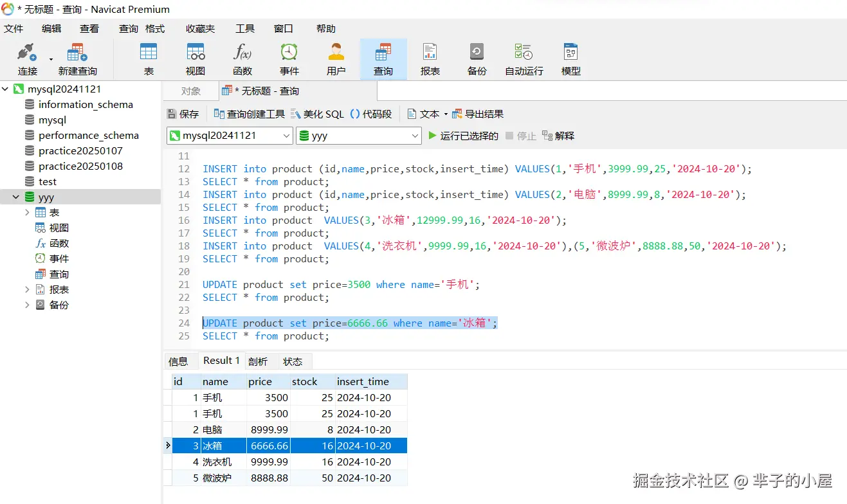Open the Connection (连接) toolbar icon
The image size is (847, 504).
pyautogui.click(x=28, y=59)
